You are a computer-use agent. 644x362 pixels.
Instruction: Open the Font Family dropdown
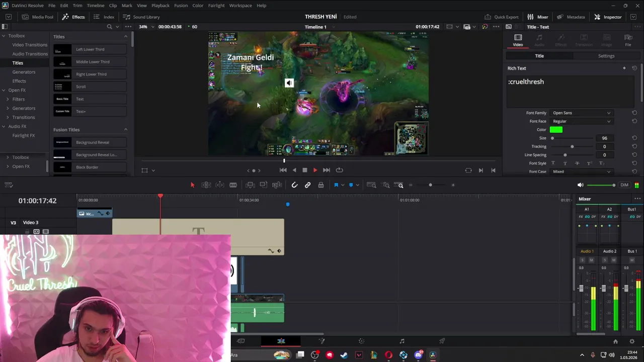(x=582, y=113)
